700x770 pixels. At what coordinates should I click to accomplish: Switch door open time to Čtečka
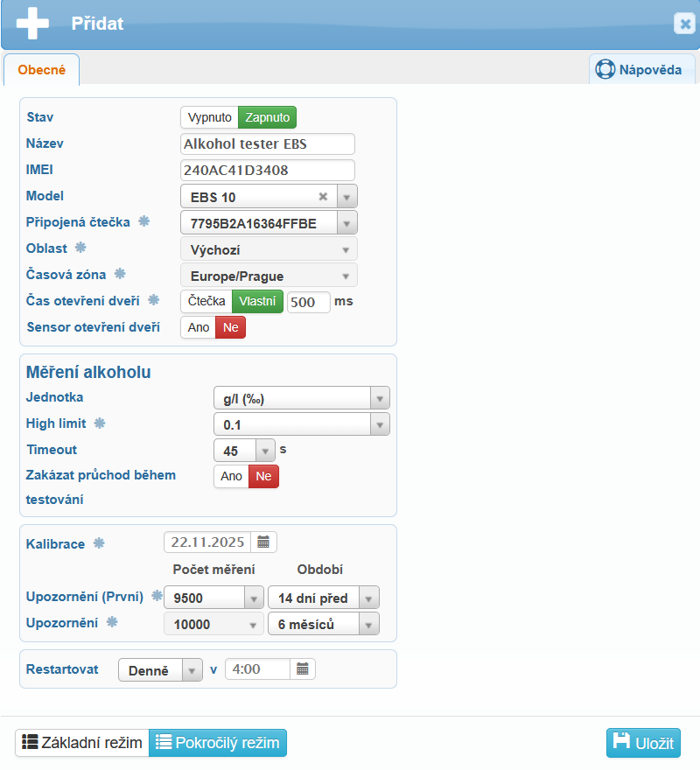pyautogui.click(x=206, y=302)
